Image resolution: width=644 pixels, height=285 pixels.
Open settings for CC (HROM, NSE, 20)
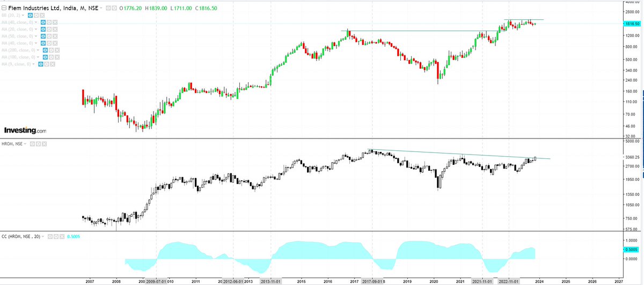(x=56, y=237)
